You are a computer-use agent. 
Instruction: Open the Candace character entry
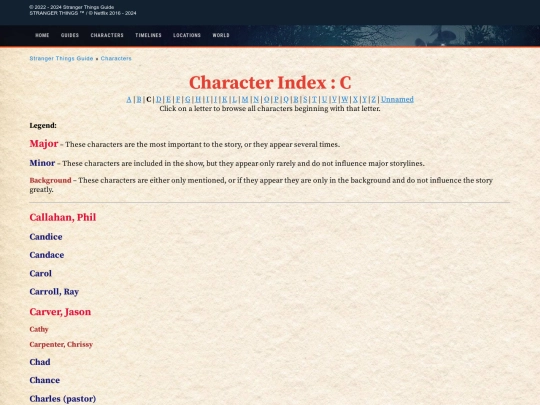[x=47, y=255]
